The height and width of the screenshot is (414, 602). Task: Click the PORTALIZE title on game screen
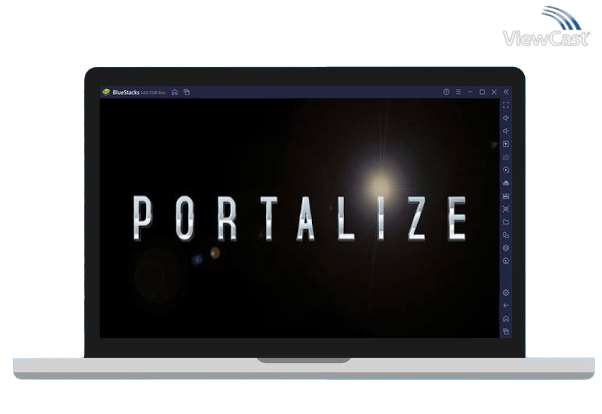pos(300,218)
